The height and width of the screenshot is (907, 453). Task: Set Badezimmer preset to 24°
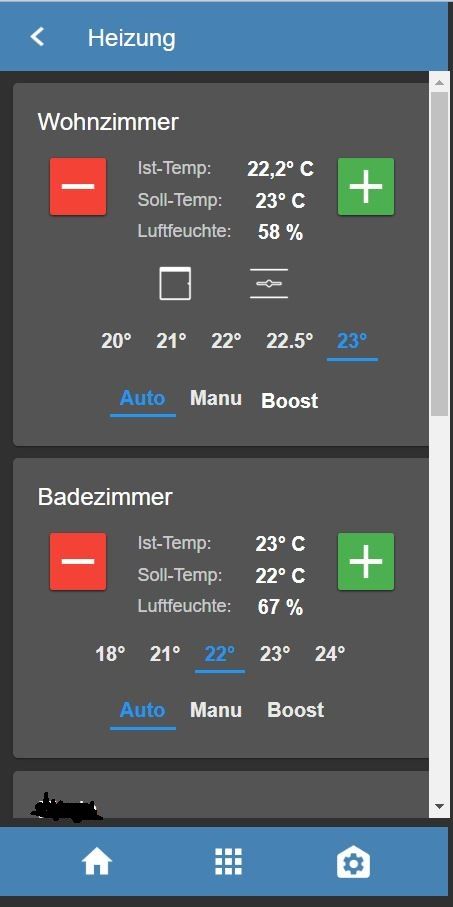(x=330, y=654)
